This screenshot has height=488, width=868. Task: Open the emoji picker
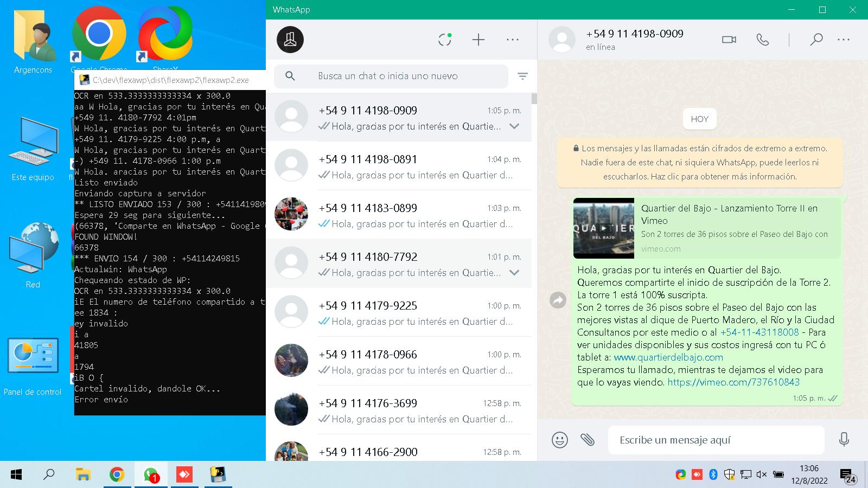(560, 440)
